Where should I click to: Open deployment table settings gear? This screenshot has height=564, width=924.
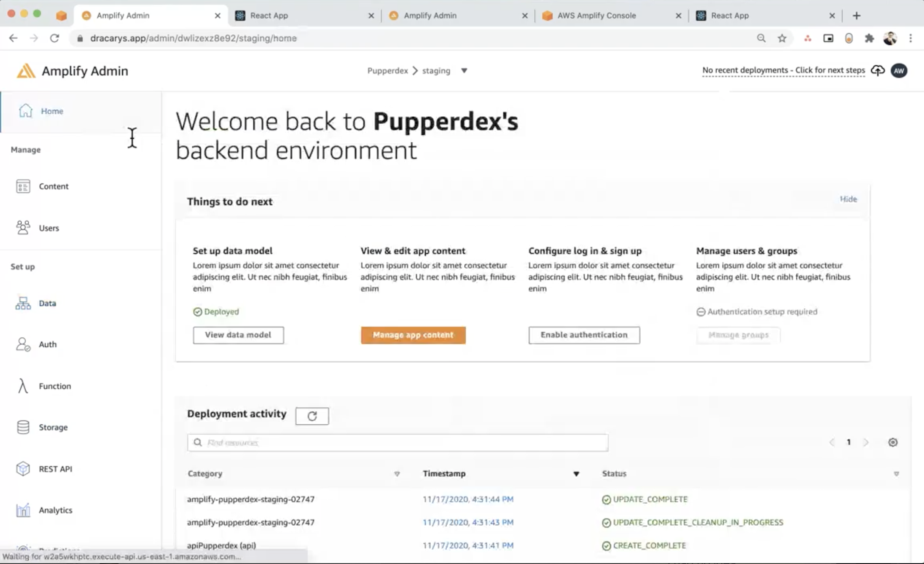[x=893, y=442]
